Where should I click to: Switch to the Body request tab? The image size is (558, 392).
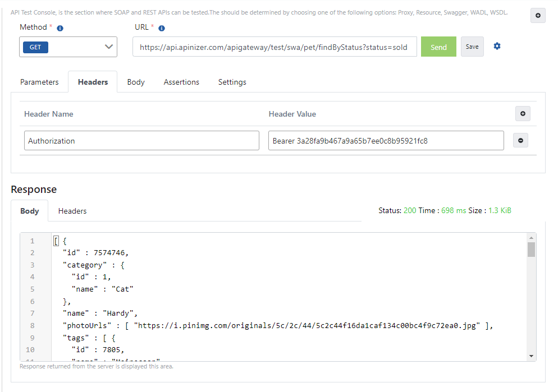tap(135, 82)
